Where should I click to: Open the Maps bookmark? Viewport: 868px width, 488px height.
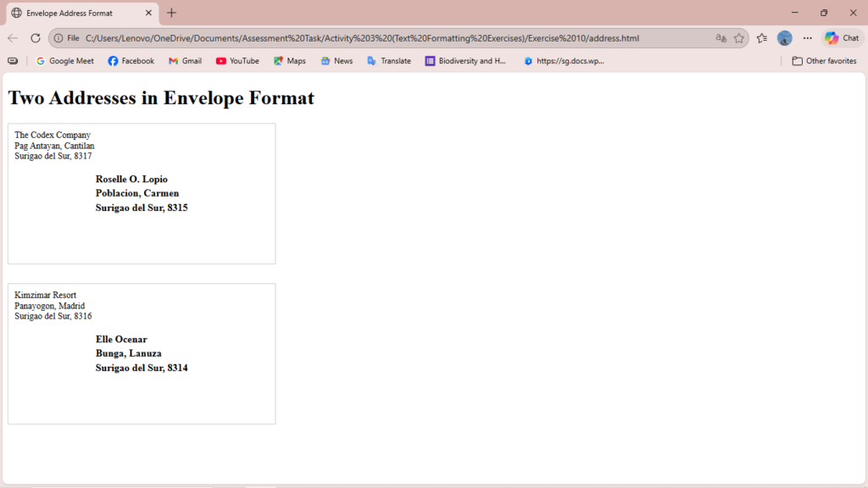click(x=290, y=61)
